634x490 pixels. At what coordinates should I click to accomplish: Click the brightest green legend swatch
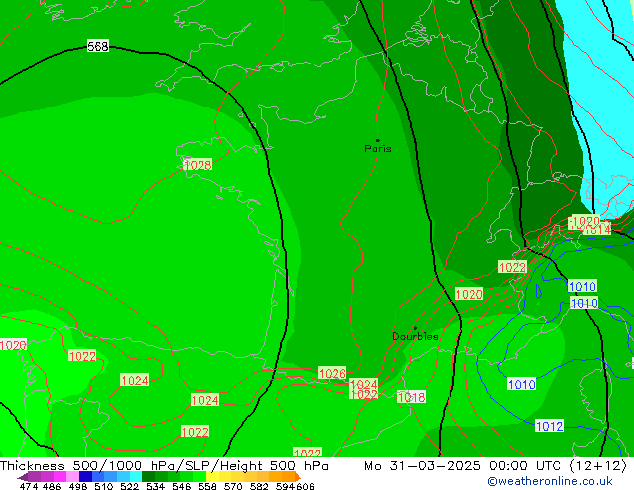point(199,477)
